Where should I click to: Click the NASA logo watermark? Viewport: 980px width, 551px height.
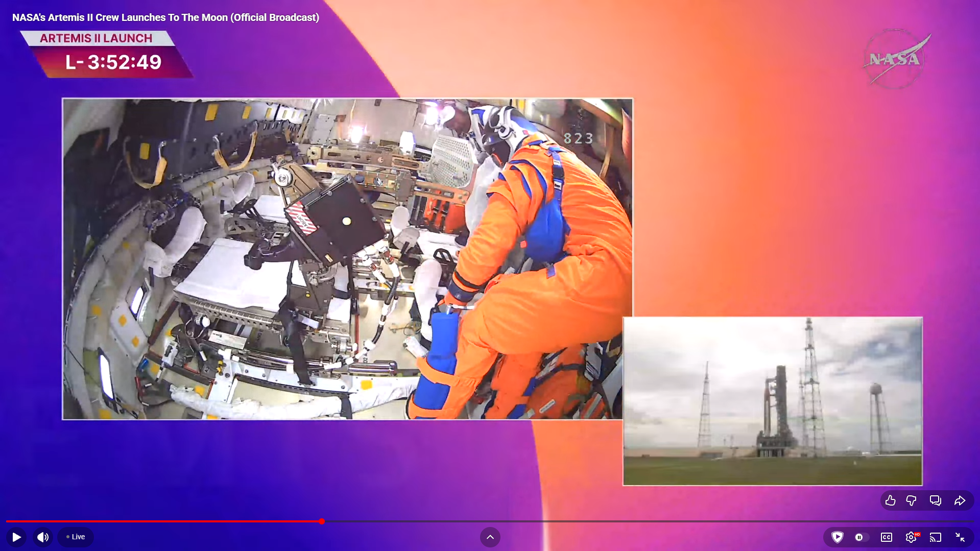[x=897, y=59]
